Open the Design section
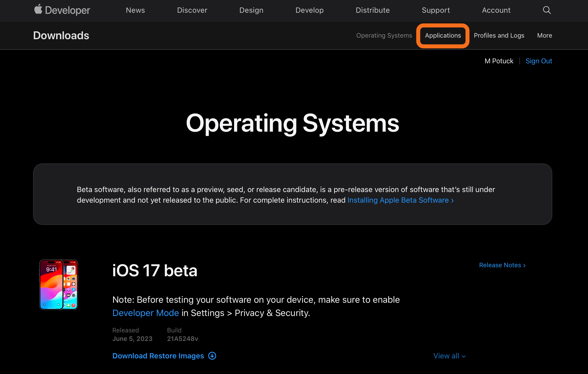The height and width of the screenshot is (374, 588). pyautogui.click(x=251, y=10)
